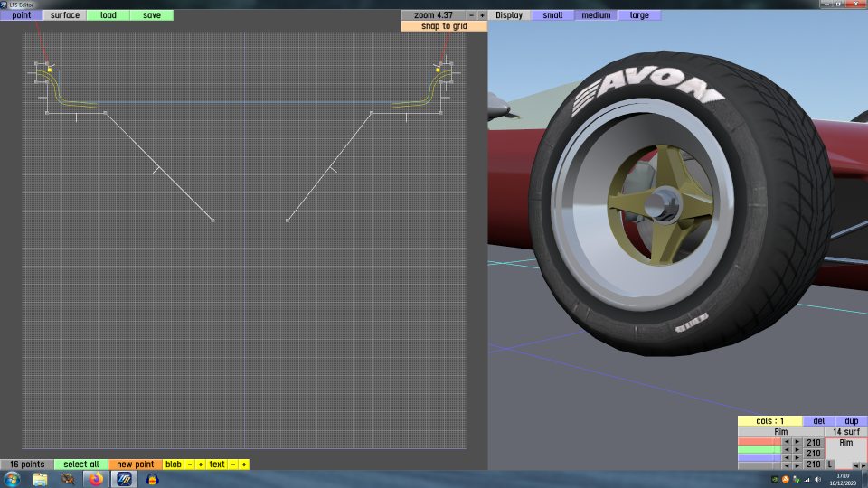Click the Rim colour name field
This screenshot has width=868, height=488.
[x=780, y=432]
